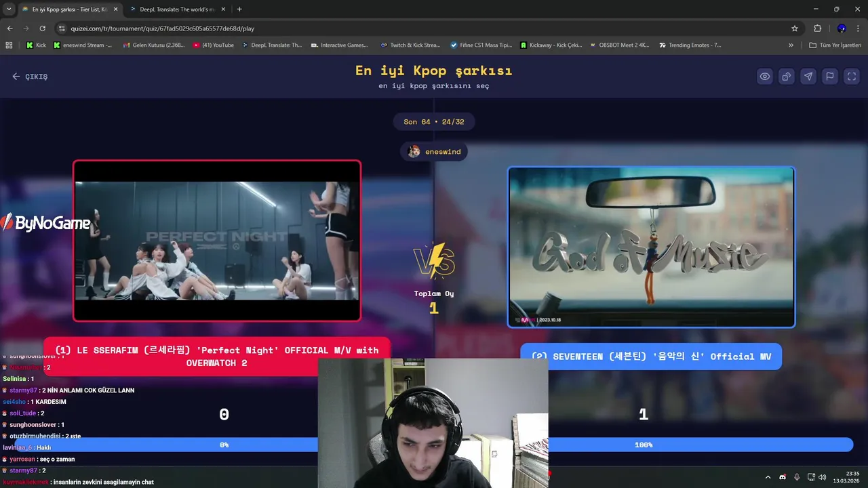Open the eneswind Stream bookmark
Image resolution: width=868 pixels, height=488 pixels.
click(x=83, y=45)
